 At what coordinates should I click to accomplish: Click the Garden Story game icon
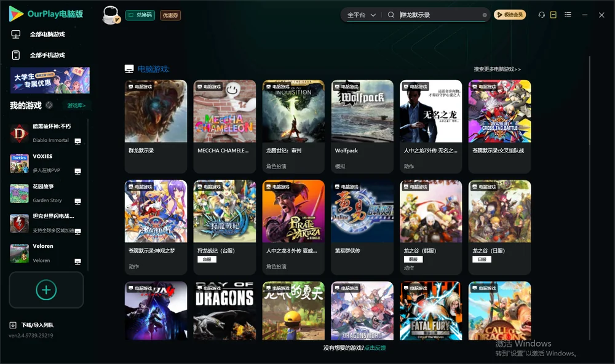[19, 193]
